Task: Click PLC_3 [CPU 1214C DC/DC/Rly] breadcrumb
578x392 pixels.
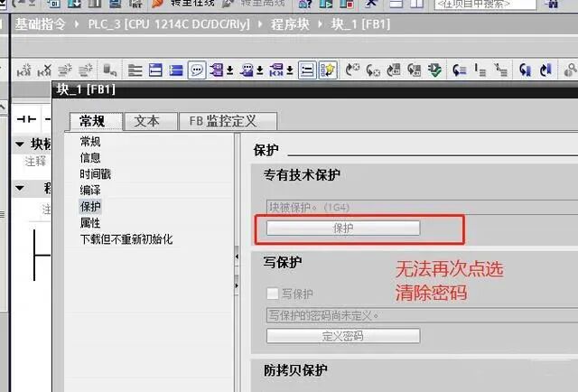Action: (169, 24)
